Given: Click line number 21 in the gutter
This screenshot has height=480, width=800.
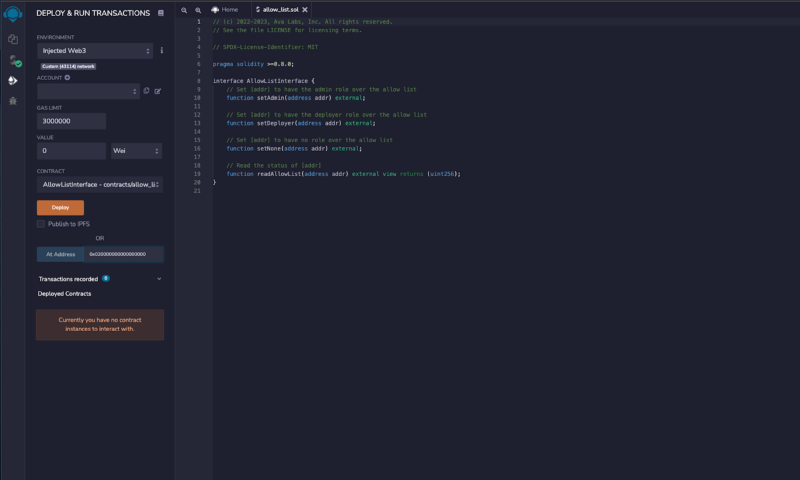Looking at the screenshot, I should point(197,191).
